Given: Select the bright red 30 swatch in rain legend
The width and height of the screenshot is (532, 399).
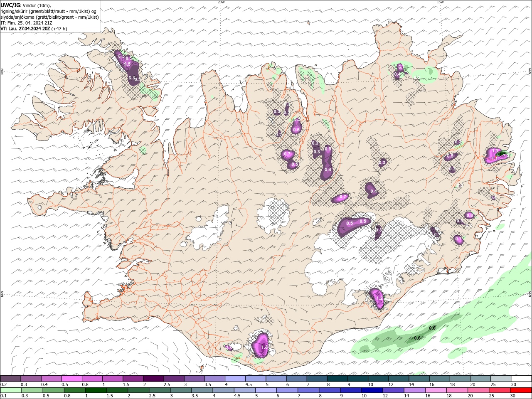Looking at the screenshot, I should point(520,390).
